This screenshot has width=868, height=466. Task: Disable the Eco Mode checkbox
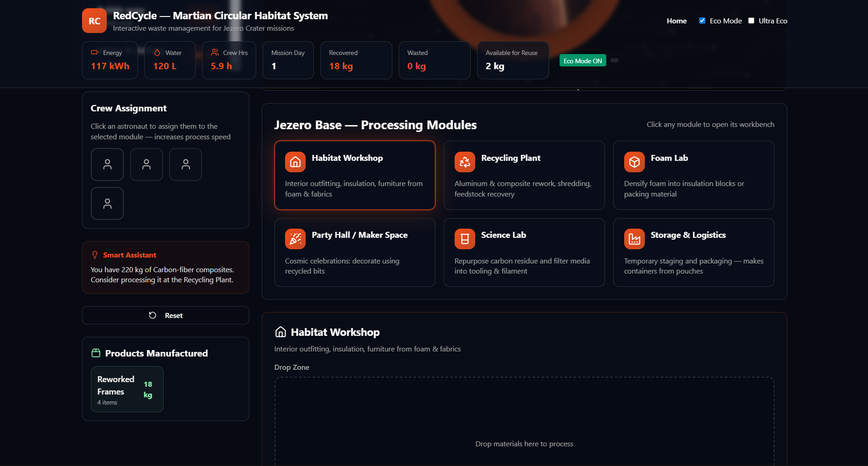(702, 21)
